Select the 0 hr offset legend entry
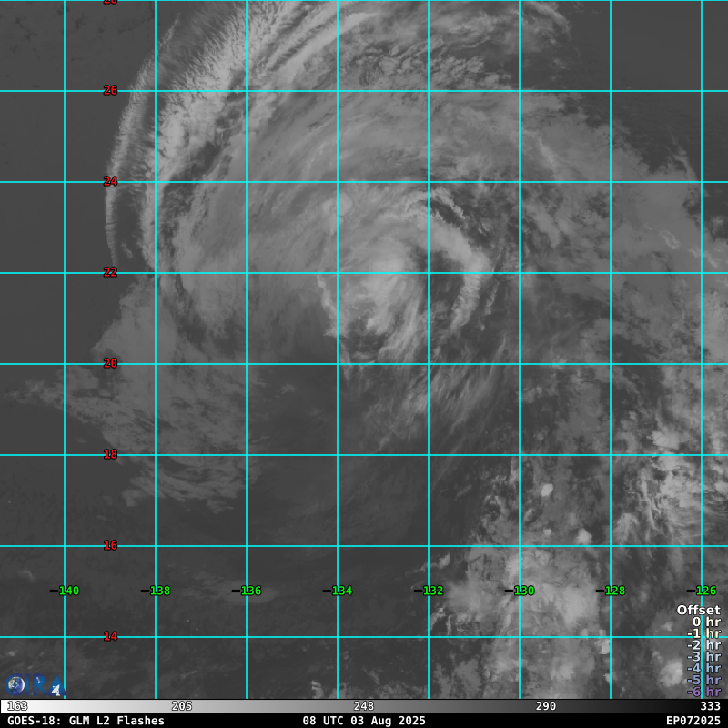Screen dimensions: 728x728 tap(706, 622)
